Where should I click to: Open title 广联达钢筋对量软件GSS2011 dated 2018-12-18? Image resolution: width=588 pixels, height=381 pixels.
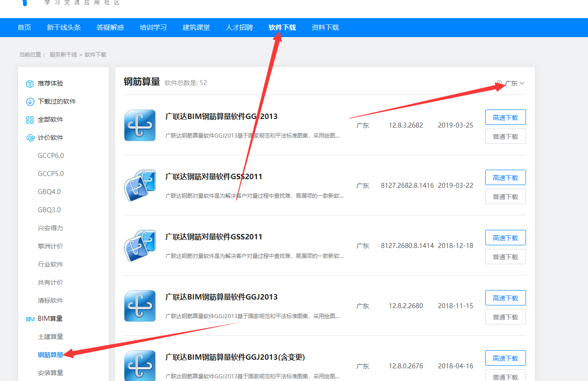click(214, 237)
